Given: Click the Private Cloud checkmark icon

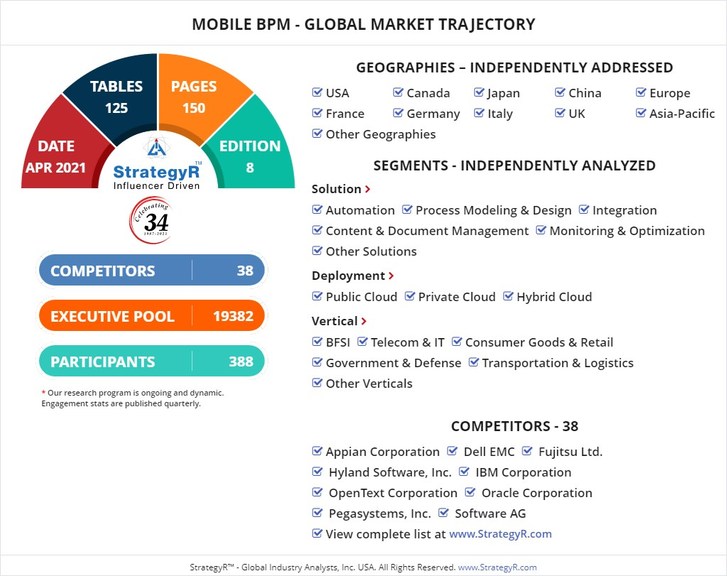Looking at the screenshot, I should point(409,296).
